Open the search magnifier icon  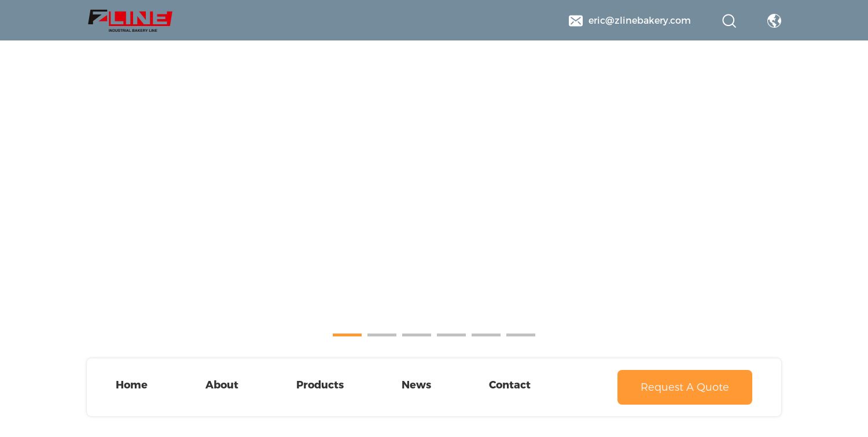coord(729,21)
